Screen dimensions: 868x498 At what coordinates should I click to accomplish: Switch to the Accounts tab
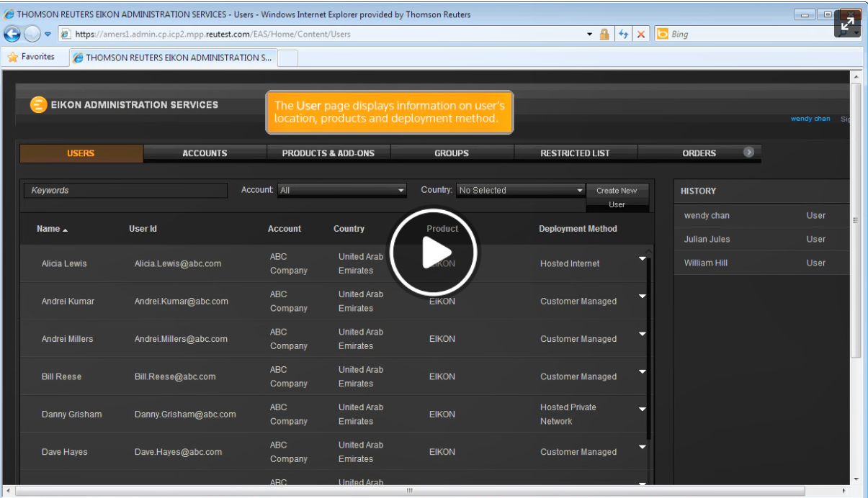pos(205,153)
